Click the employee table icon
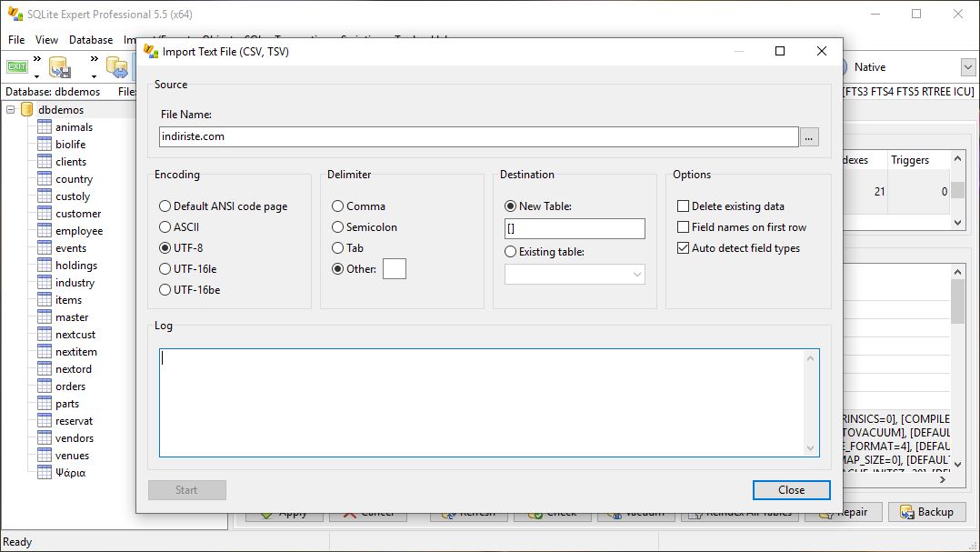Image resolution: width=980 pixels, height=552 pixels. [x=45, y=231]
